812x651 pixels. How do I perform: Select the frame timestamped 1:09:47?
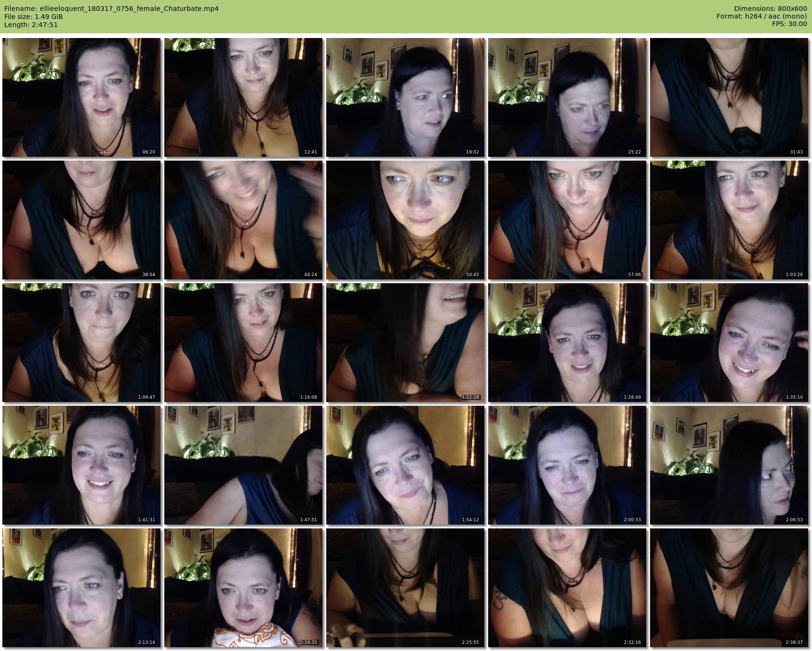pyautogui.click(x=81, y=343)
